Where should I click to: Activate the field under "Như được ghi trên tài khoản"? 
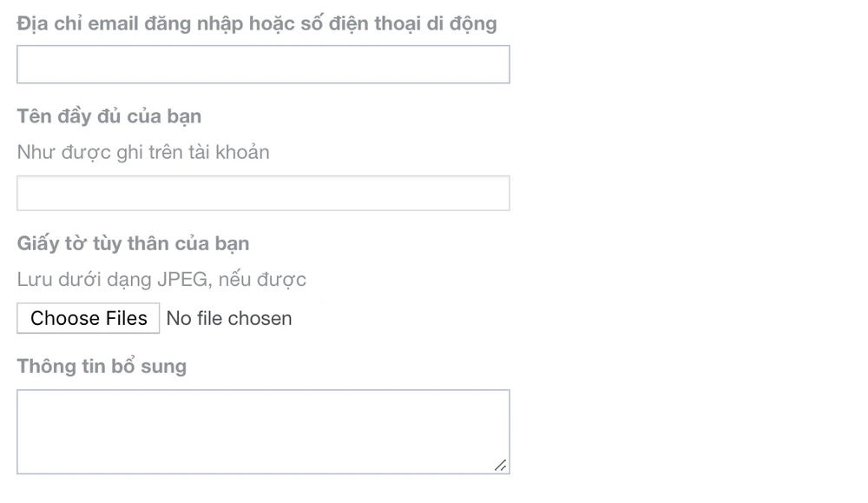(263, 193)
